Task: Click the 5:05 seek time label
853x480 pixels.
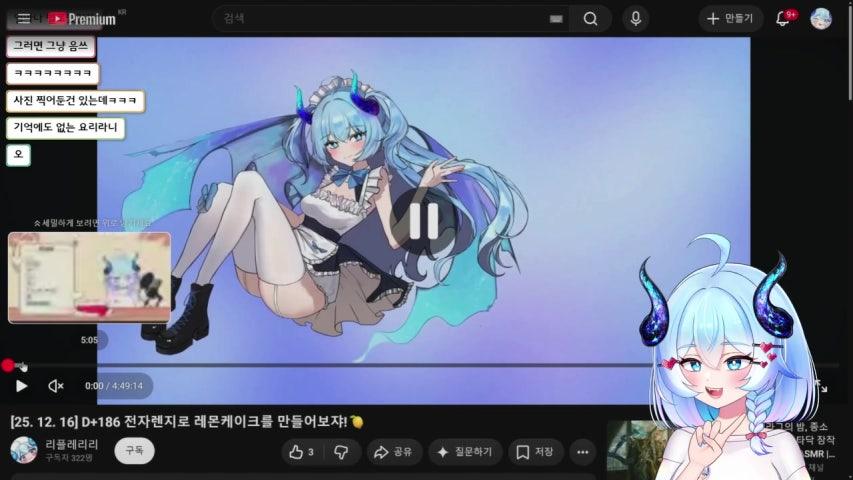Action: point(89,340)
